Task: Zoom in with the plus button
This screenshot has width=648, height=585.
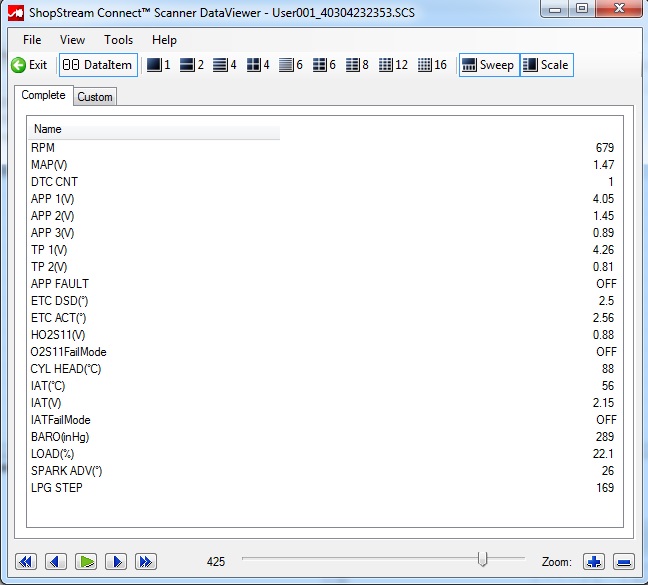Action: tap(594, 561)
